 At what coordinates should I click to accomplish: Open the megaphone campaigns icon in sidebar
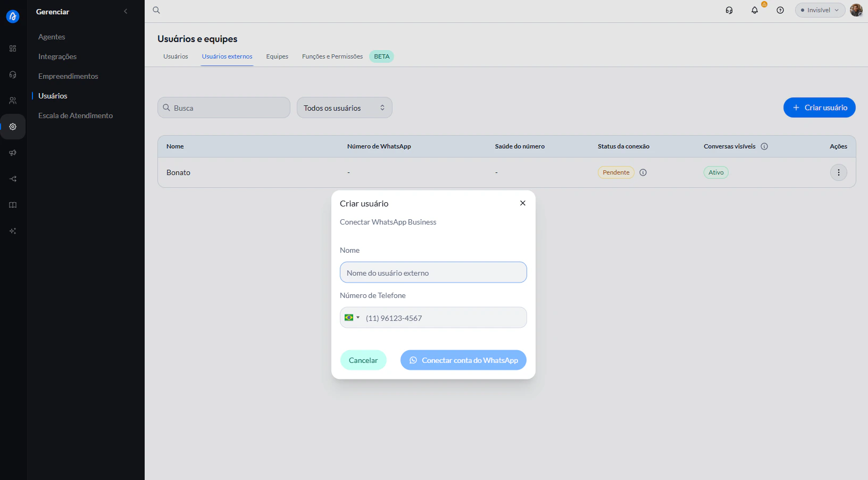(x=13, y=153)
